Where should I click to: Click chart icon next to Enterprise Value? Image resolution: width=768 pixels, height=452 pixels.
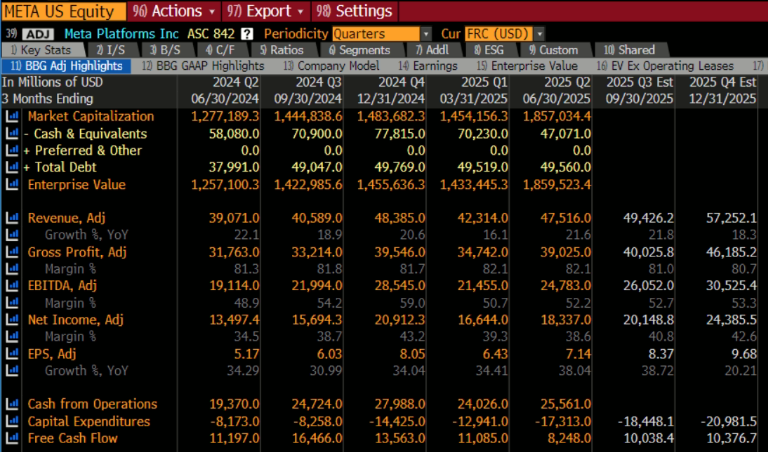point(12,184)
